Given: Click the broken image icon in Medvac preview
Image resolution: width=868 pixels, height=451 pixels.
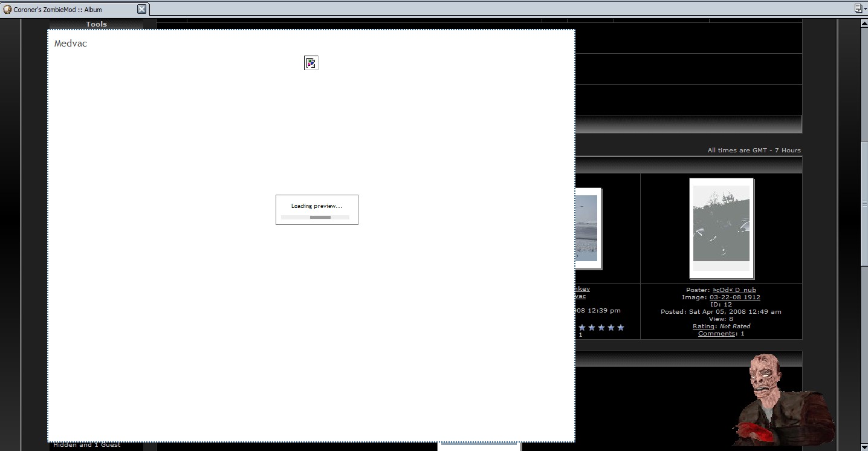Looking at the screenshot, I should pyautogui.click(x=311, y=63).
